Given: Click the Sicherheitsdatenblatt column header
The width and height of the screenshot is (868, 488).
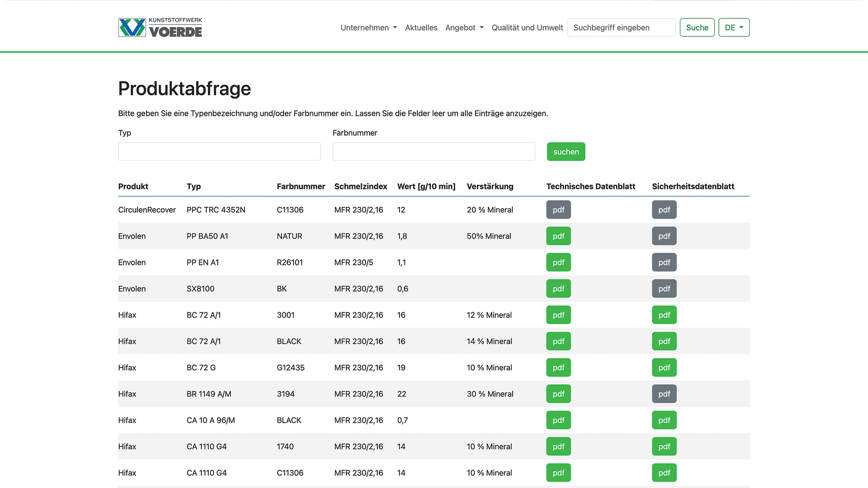Looking at the screenshot, I should click(x=693, y=186).
